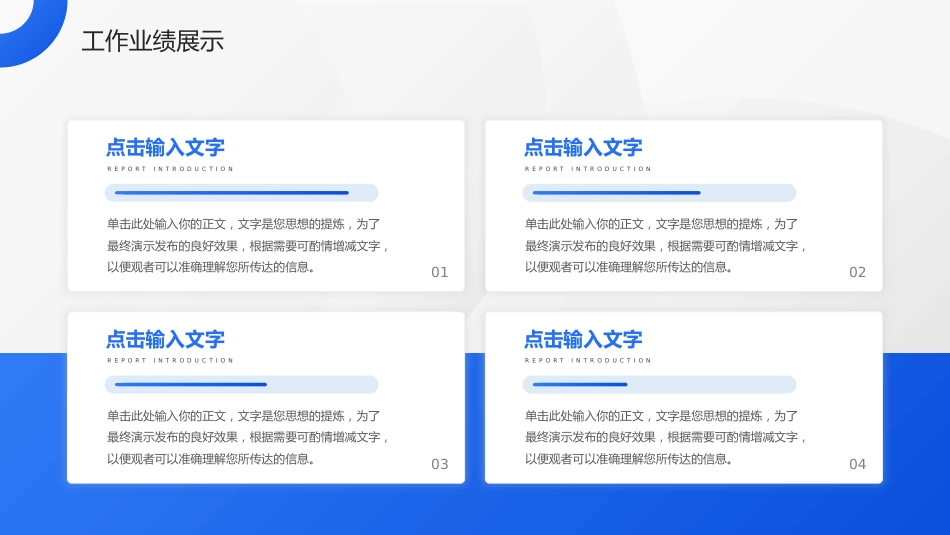
Task: Click the progress bar in card 03
Action: 242,384
